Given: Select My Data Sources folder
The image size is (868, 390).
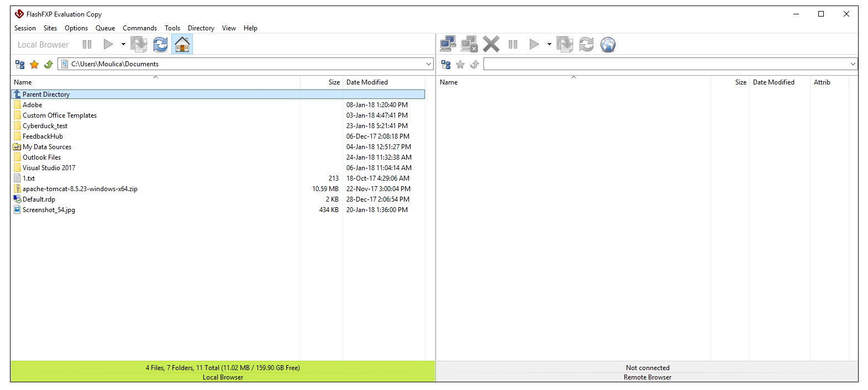Looking at the screenshot, I should click(x=218, y=147).
